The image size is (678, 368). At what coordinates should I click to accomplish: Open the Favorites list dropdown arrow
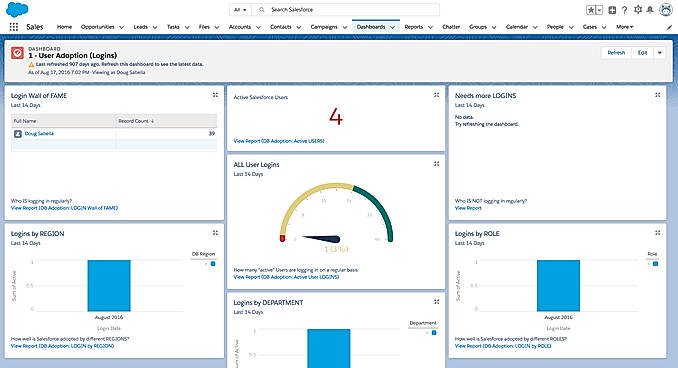pos(599,10)
